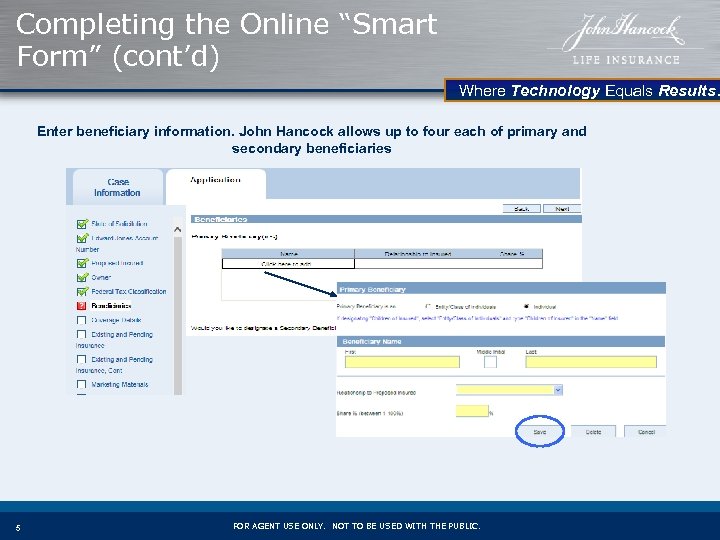Screen dimensions: 720x540
Task: Switch to the Case Information tab
Action: click(x=118, y=187)
